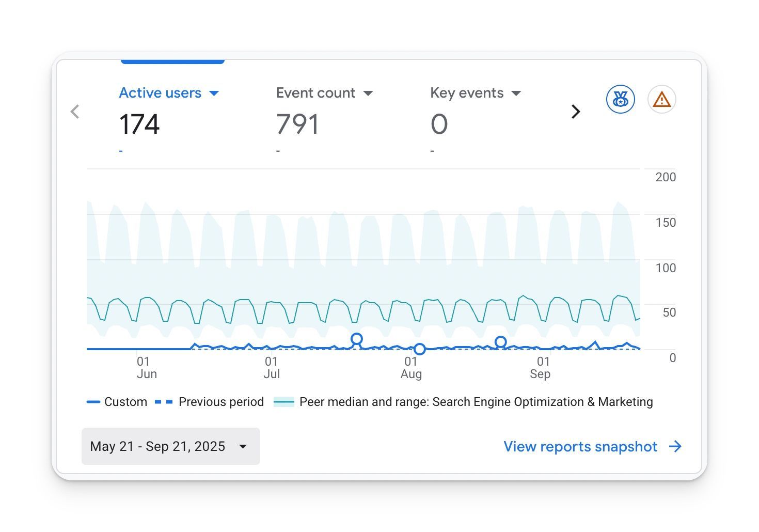Viewport: 759px width, 532px height.
Task: Select the Custom legend line marker
Action: click(x=93, y=401)
